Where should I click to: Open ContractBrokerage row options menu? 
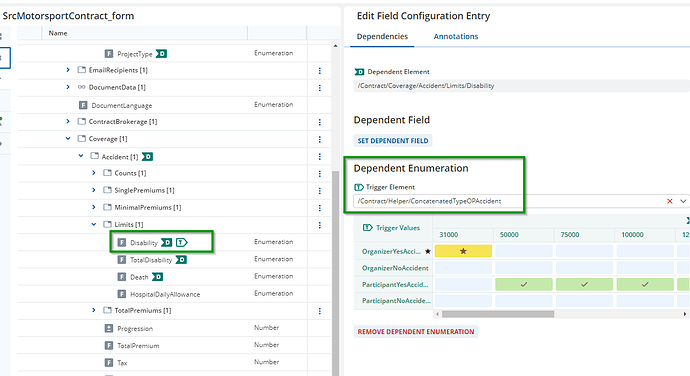point(319,122)
